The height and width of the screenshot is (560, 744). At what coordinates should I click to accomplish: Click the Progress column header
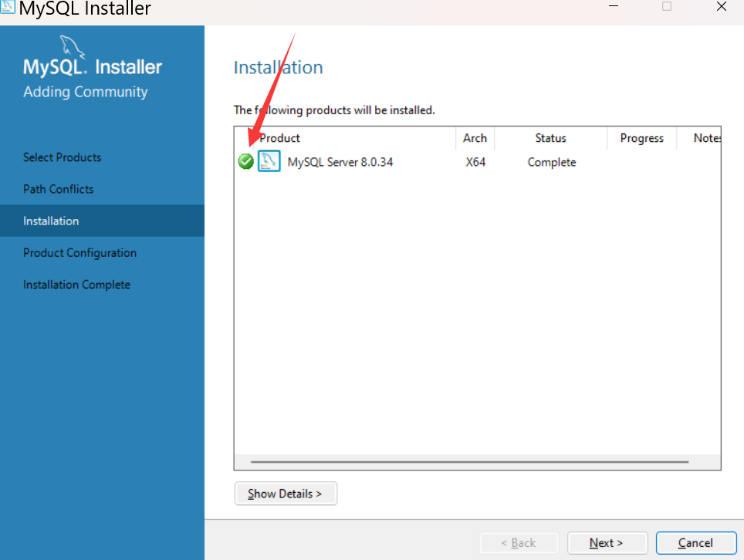[x=642, y=138]
